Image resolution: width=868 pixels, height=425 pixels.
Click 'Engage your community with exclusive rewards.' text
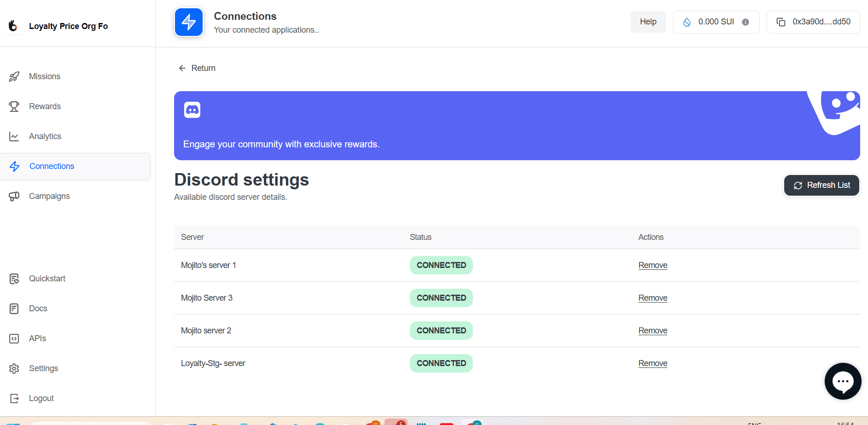tap(281, 144)
